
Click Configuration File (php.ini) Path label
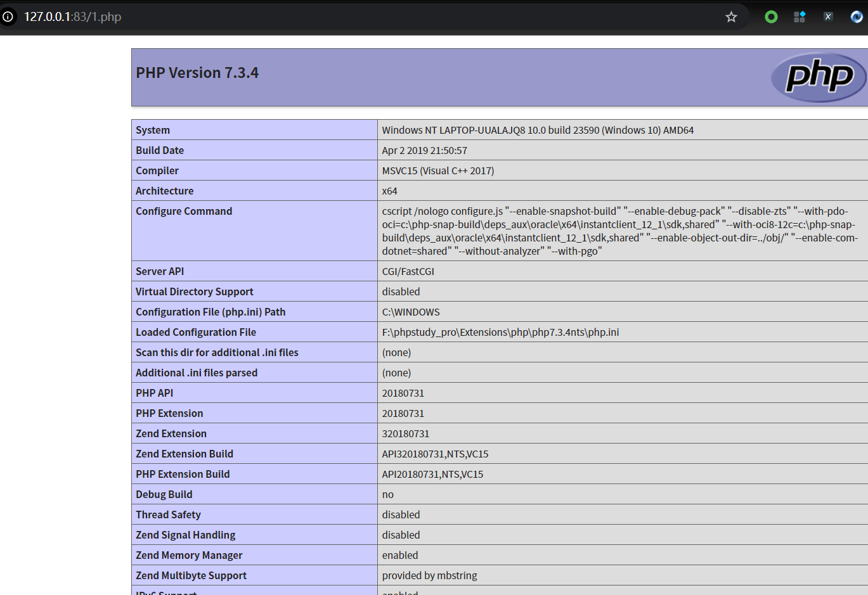211,312
